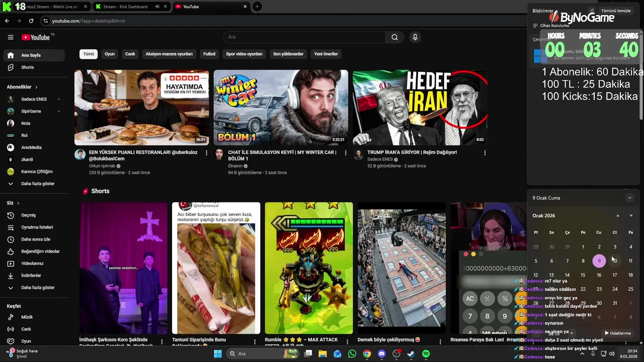
Task: Open Windows Start menu
Action: [x=218, y=354]
